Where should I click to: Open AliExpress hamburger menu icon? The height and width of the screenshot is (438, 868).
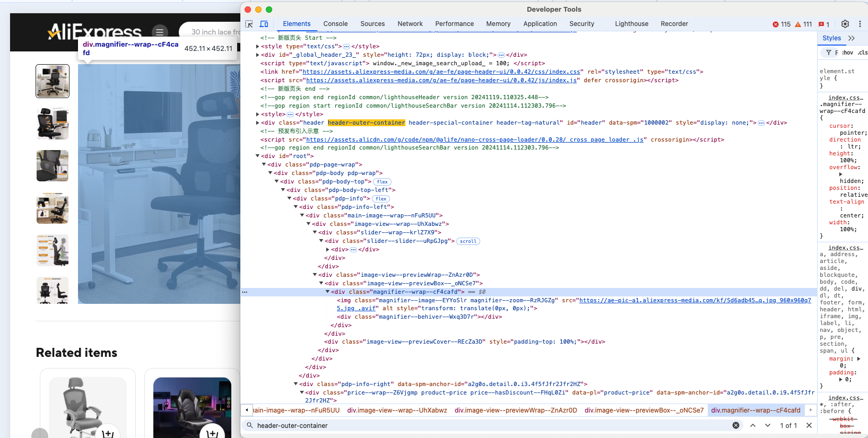coord(160,32)
